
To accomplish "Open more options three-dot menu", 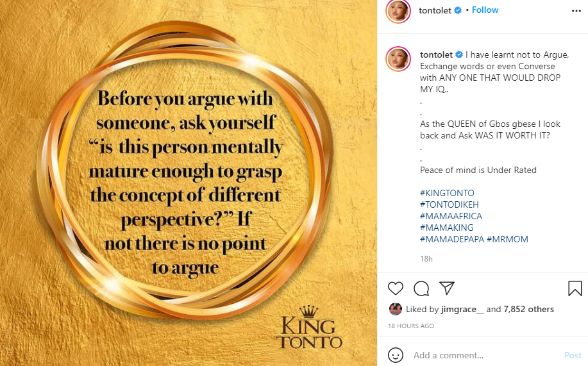I will pos(576,11).
